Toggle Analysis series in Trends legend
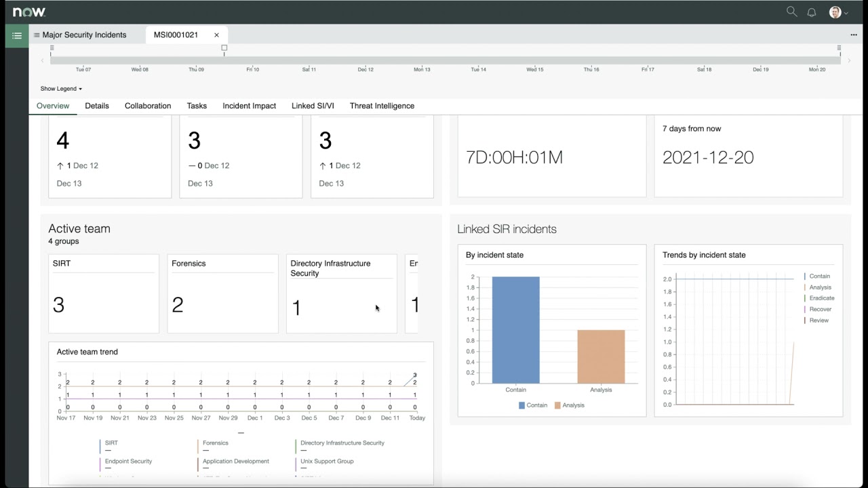Image resolution: width=868 pixels, height=488 pixels. 818,287
